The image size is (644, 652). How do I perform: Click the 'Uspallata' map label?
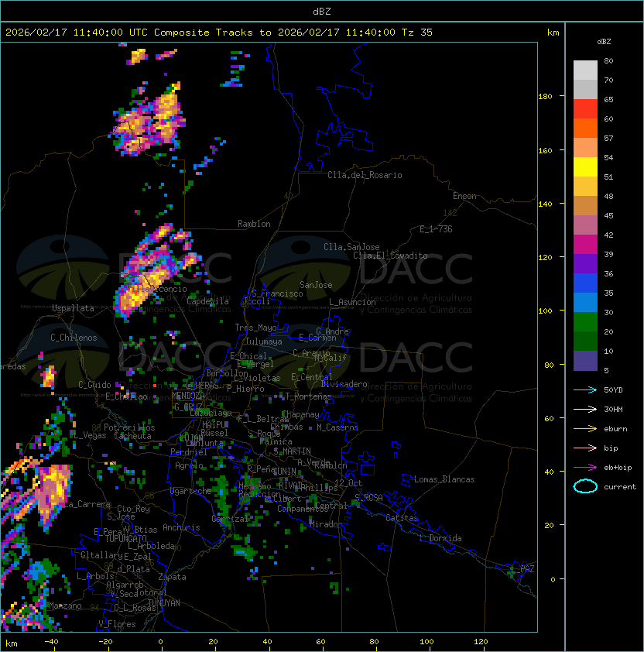click(74, 308)
